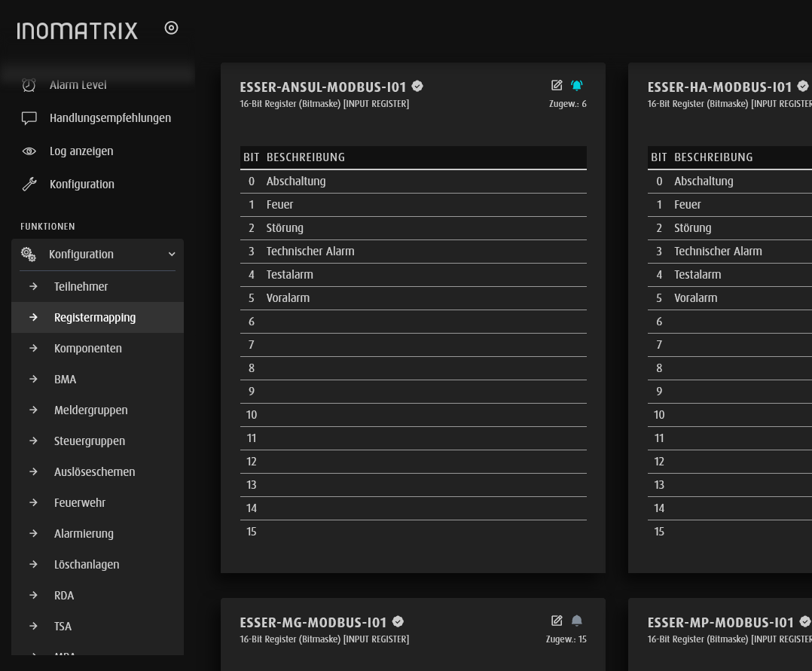Go to the Löschanlagen page

87,565
